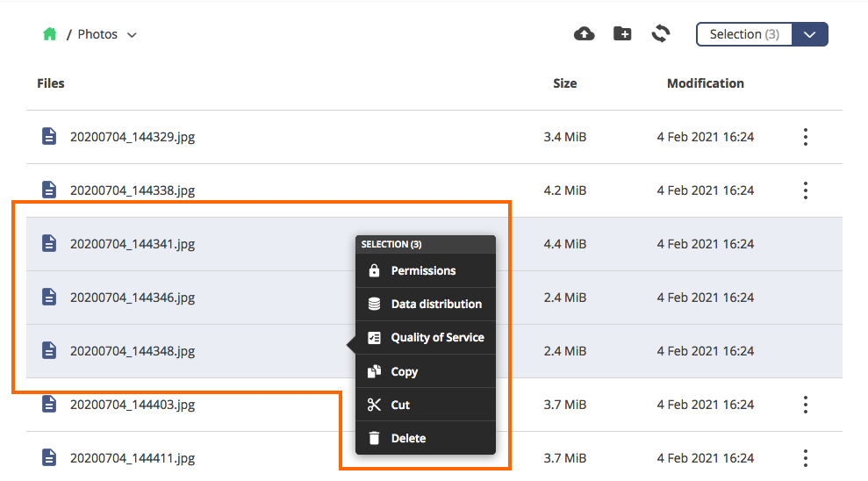Screen dimensions: 868x481
Task: Expand the Photos breadcrumb dropdown arrow
Action: click(132, 35)
